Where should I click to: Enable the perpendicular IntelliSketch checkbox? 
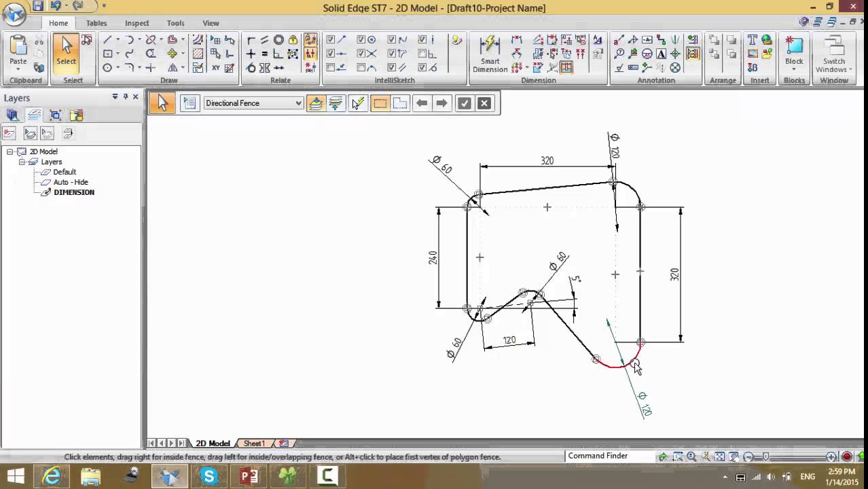pos(422,53)
